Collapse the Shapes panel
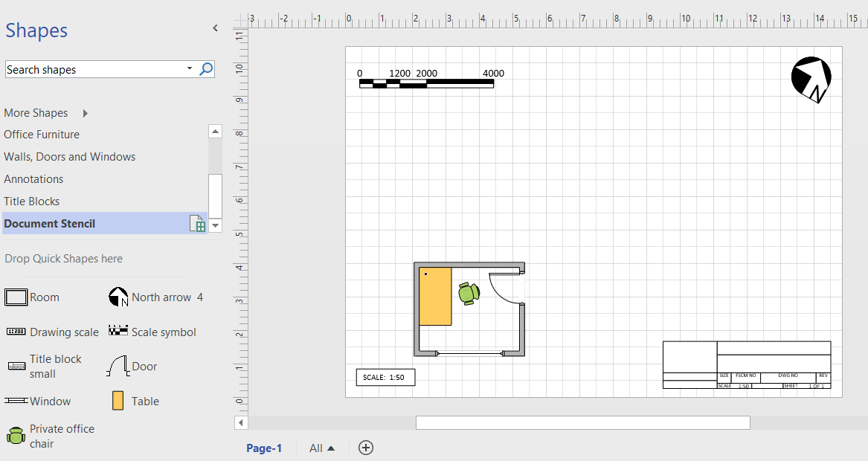 click(x=215, y=28)
